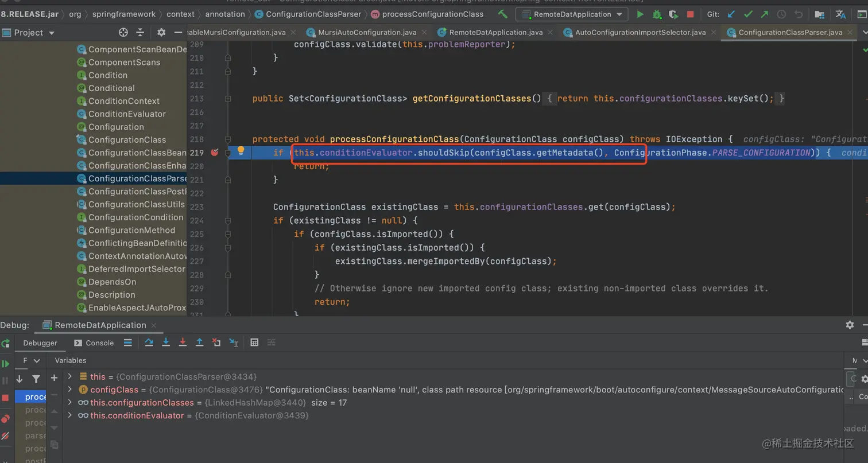The image size is (868, 463).
Task: Expand the 'this' variable node
Action: point(70,376)
